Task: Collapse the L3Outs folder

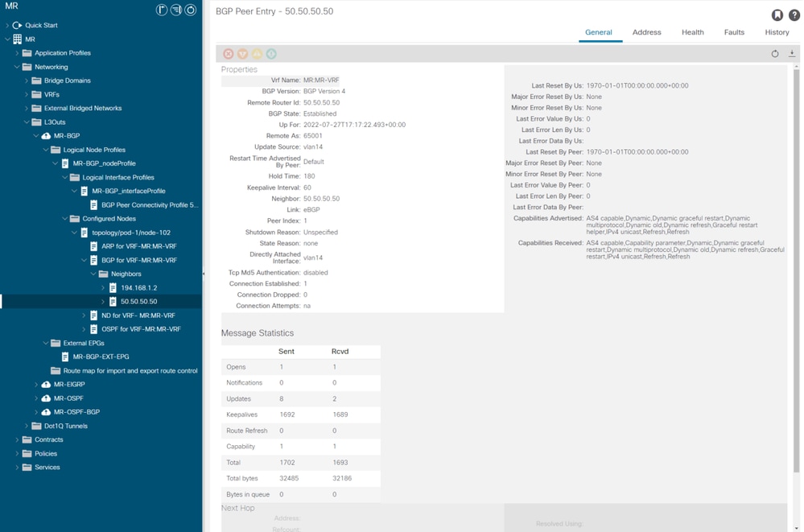Action: click(x=27, y=122)
